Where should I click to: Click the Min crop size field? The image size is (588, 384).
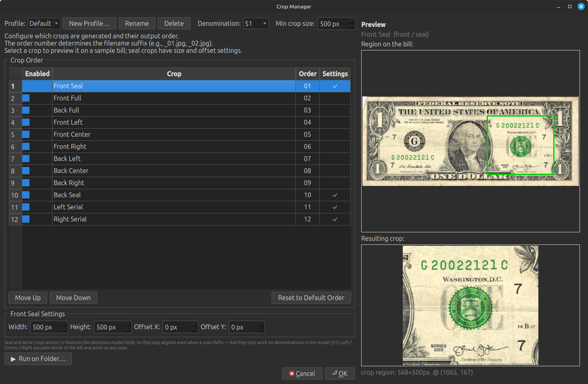336,24
